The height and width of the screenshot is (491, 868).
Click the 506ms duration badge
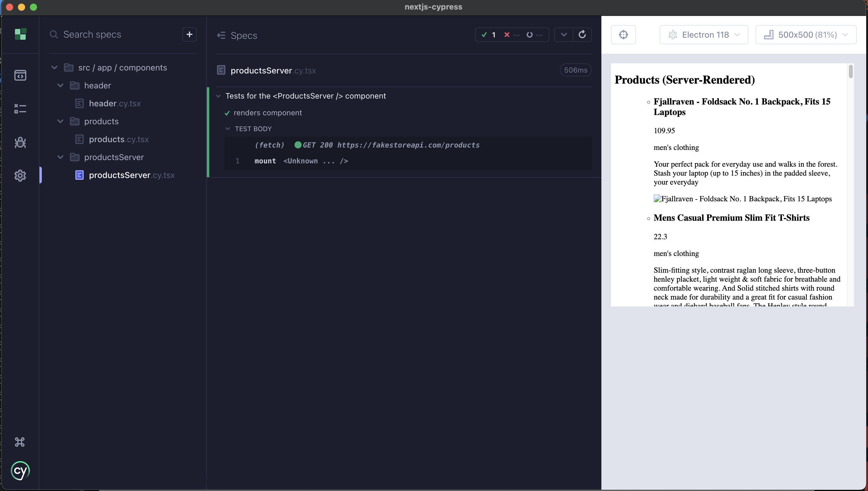coord(575,70)
